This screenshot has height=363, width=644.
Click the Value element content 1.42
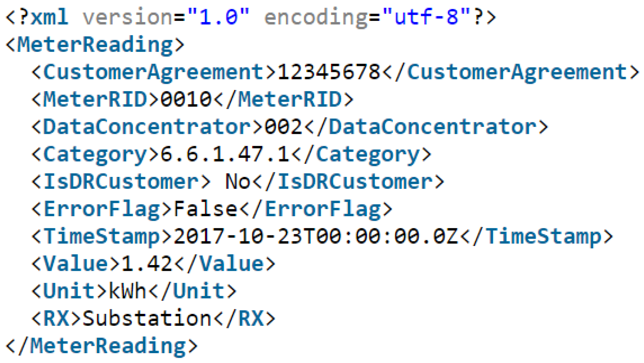(147, 263)
